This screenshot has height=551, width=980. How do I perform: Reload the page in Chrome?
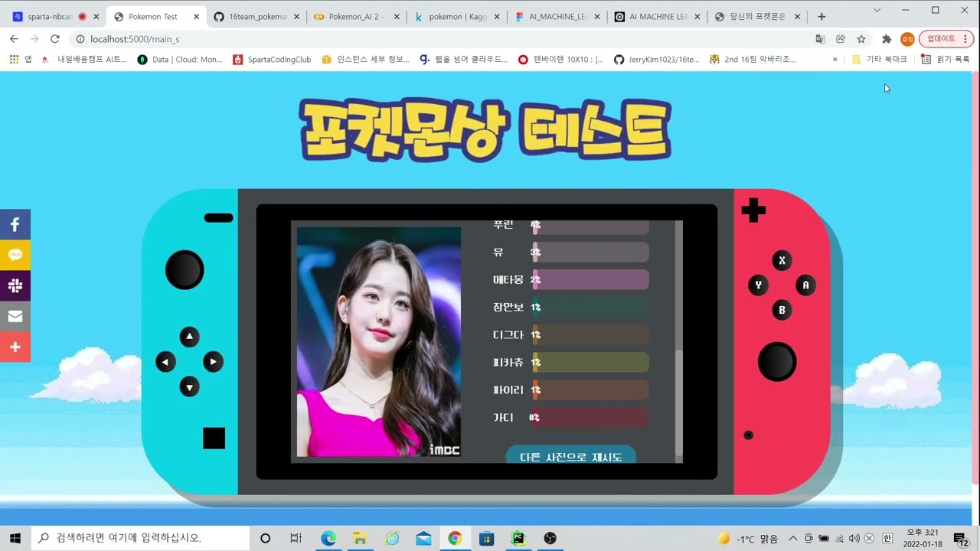pos(55,39)
